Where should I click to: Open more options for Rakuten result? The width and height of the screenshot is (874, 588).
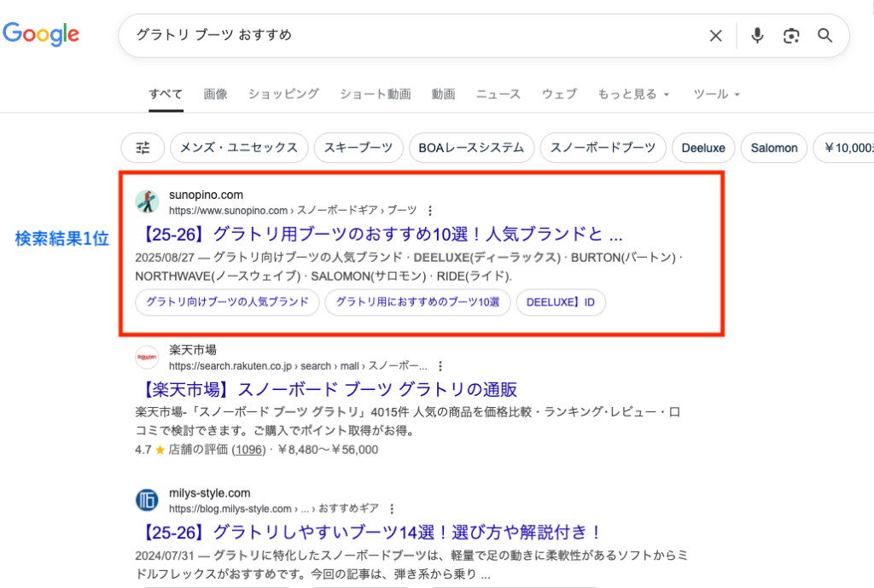pos(440,366)
